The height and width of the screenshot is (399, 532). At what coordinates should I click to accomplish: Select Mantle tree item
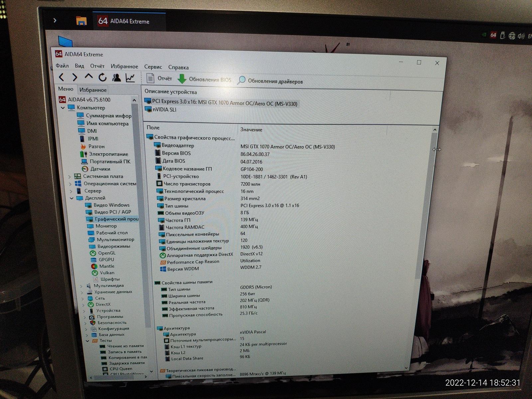[x=103, y=266]
